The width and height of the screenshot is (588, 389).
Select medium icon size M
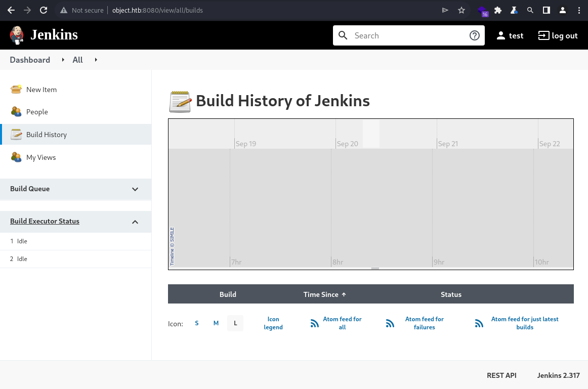tap(216, 323)
